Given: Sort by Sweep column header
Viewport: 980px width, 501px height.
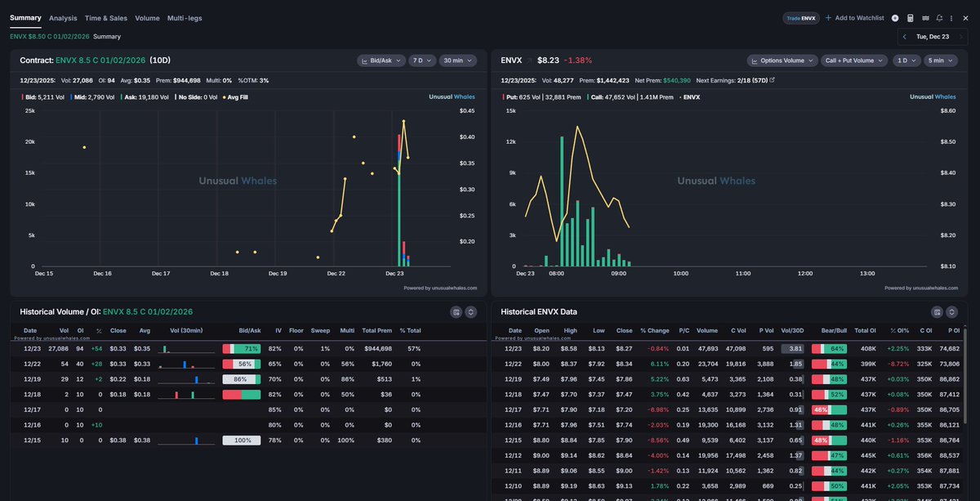Looking at the screenshot, I should 320,330.
